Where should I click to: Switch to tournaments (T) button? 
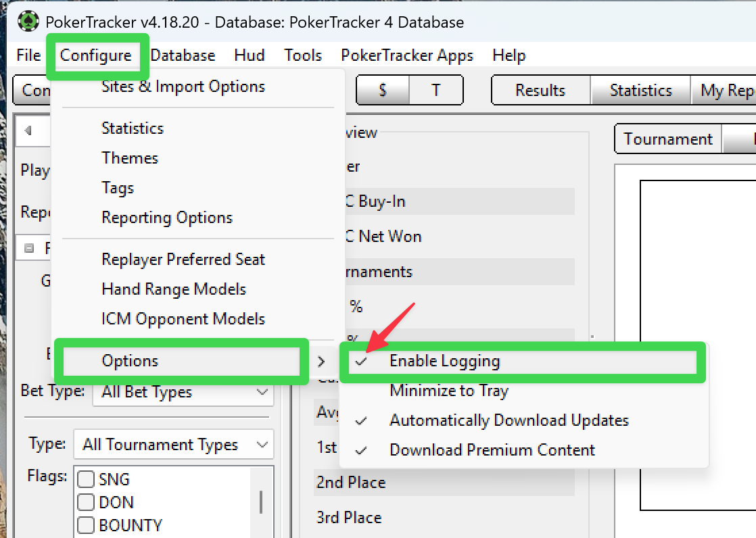(x=436, y=90)
